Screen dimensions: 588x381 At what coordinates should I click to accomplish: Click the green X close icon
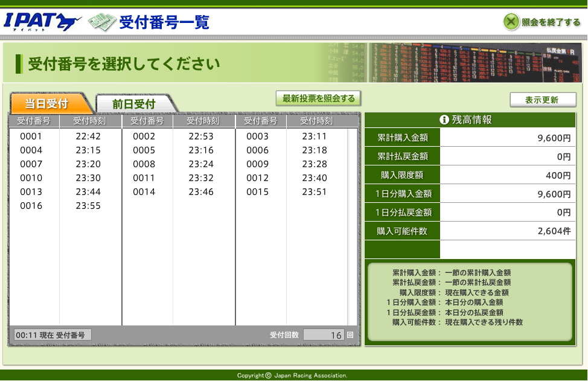(511, 22)
